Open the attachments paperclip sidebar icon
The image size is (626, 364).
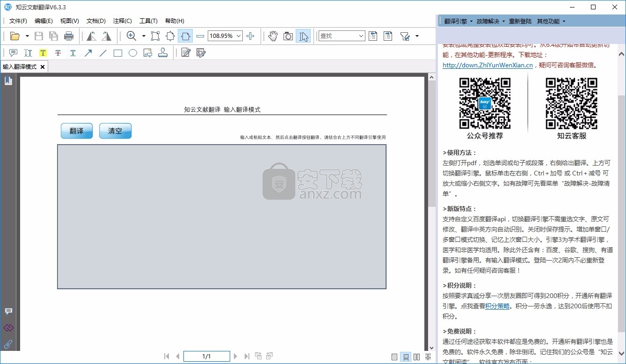click(x=8, y=344)
